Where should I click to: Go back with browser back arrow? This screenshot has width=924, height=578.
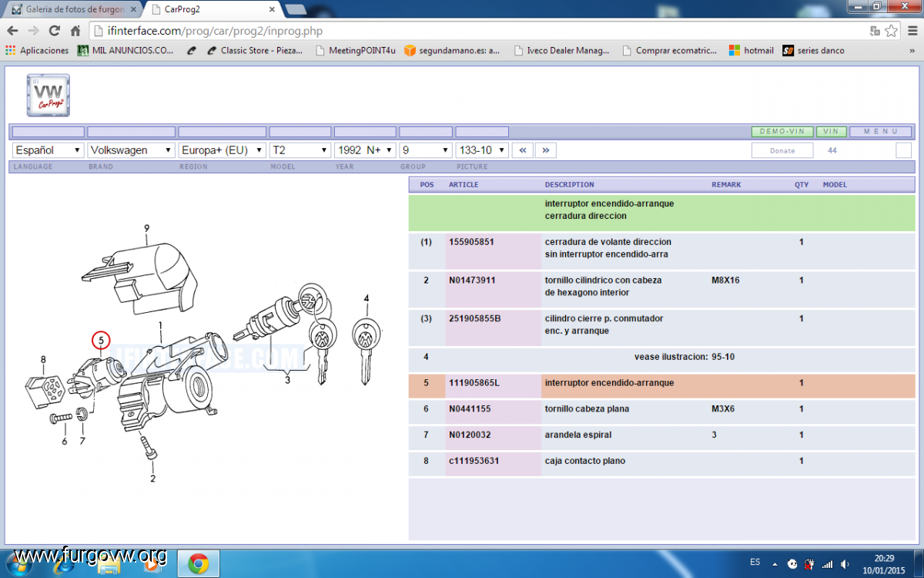click(12, 31)
